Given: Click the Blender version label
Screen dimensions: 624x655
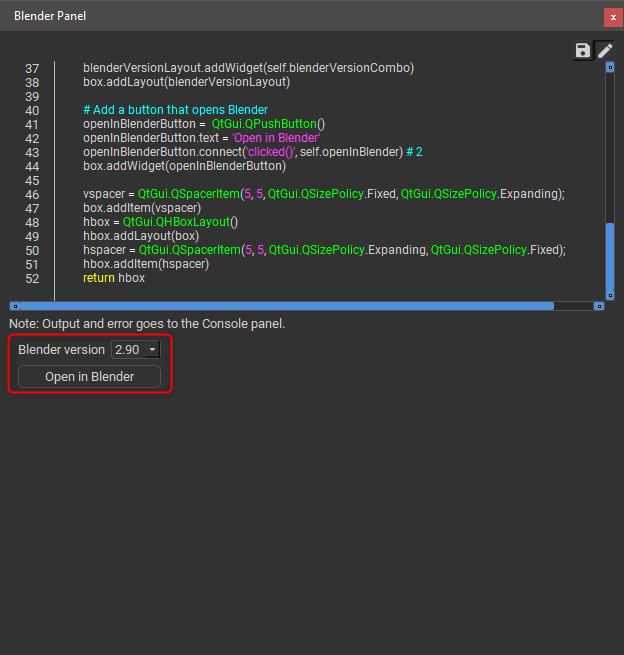Looking at the screenshot, I should (x=61, y=350).
